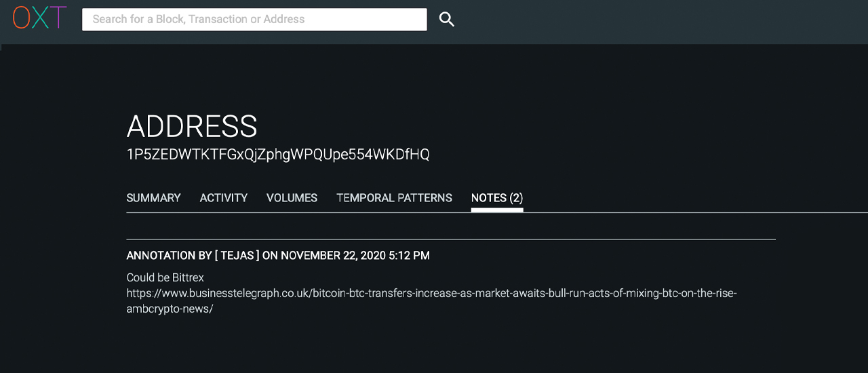Click the OXT logo
Image resolution: width=868 pixels, height=373 pixels.
coord(39,18)
